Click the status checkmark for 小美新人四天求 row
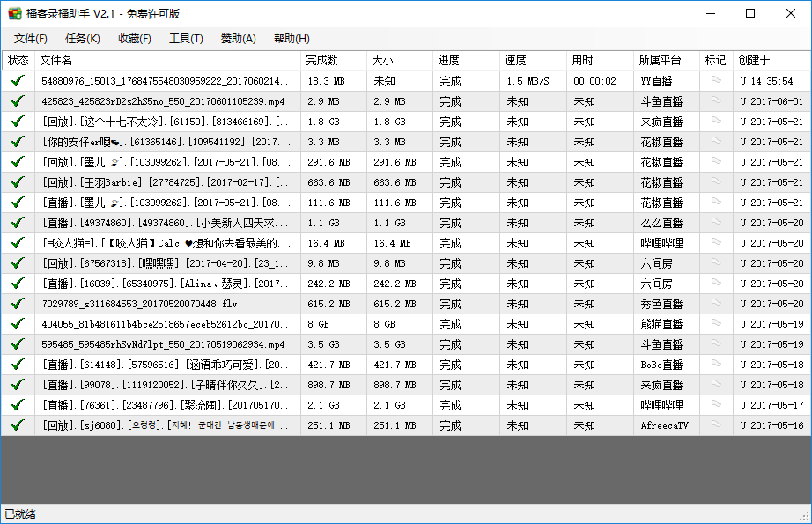The image size is (812, 524). pyautogui.click(x=18, y=223)
